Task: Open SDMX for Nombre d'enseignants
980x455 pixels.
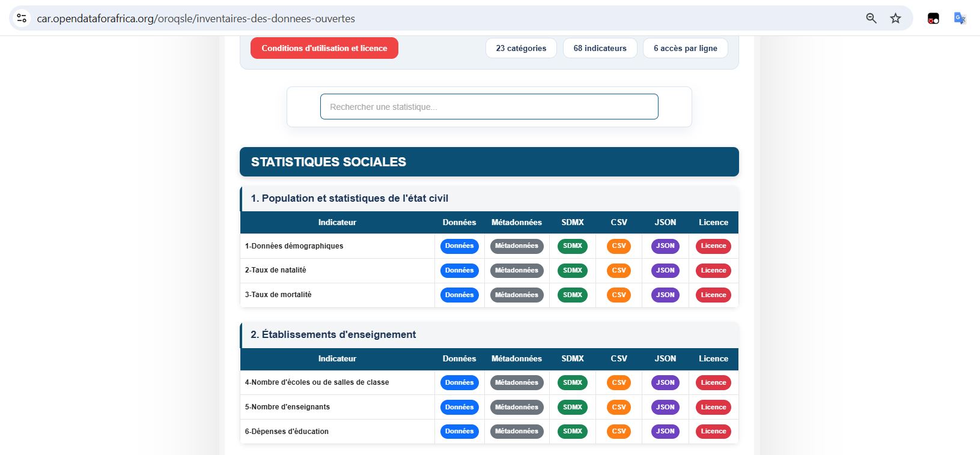Action: [573, 408]
